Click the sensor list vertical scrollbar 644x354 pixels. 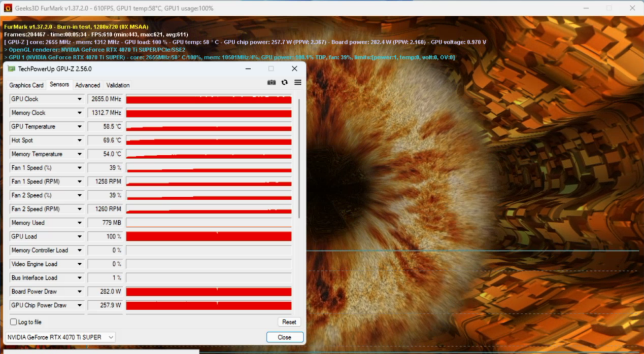(x=299, y=157)
